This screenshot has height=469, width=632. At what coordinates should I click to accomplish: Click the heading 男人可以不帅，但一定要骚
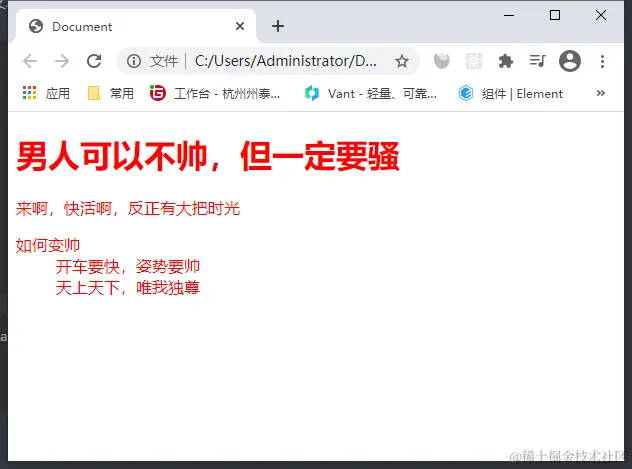pyautogui.click(x=208, y=156)
